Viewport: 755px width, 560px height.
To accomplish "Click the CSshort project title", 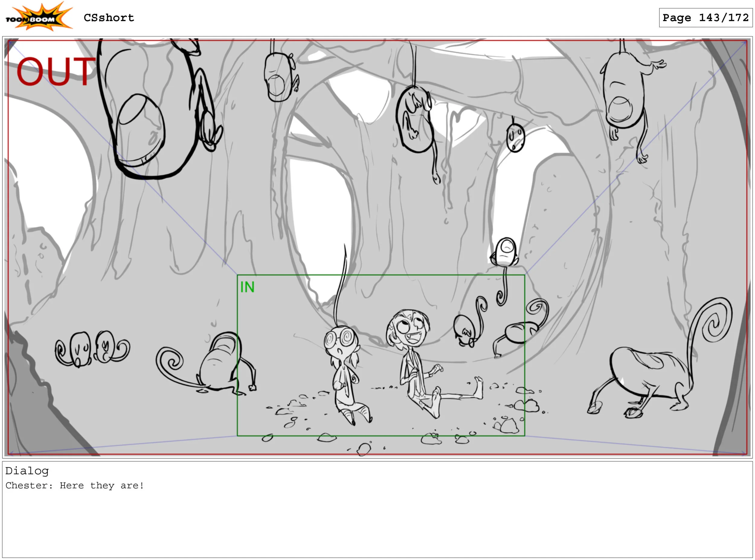I will (109, 18).
